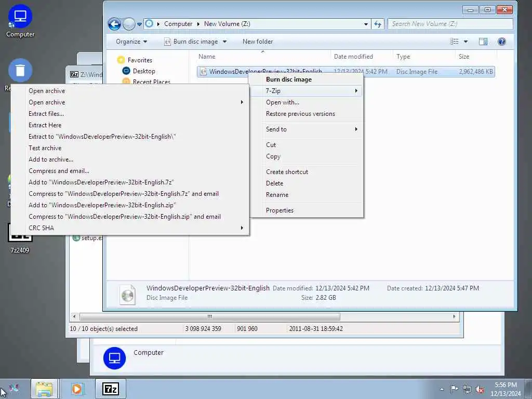The image size is (532, 399).
Task: Expand the Send to submenu arrow
Action: click(x=356, y=129)
